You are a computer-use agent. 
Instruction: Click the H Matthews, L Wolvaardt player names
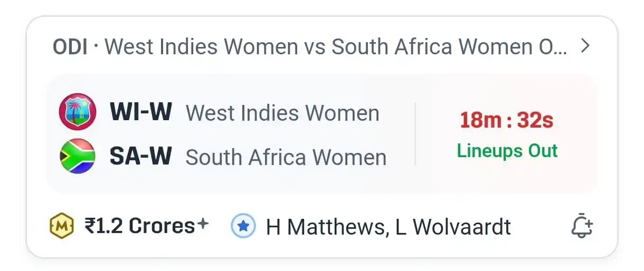pyautogui.click(x=389, y=227)
